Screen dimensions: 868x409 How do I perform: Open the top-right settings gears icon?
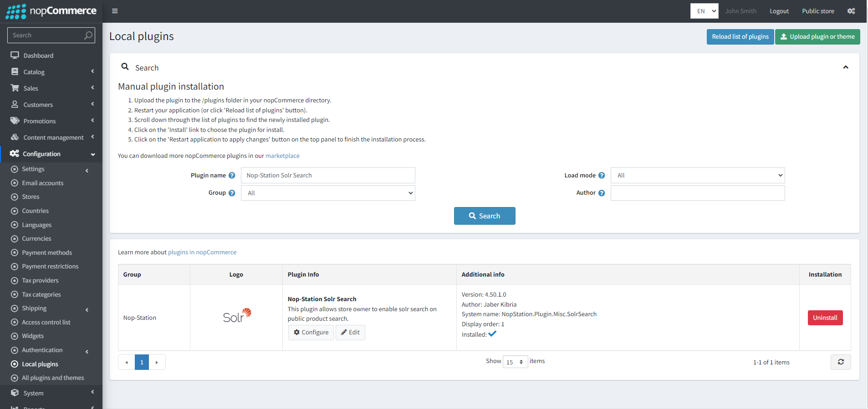851,11
